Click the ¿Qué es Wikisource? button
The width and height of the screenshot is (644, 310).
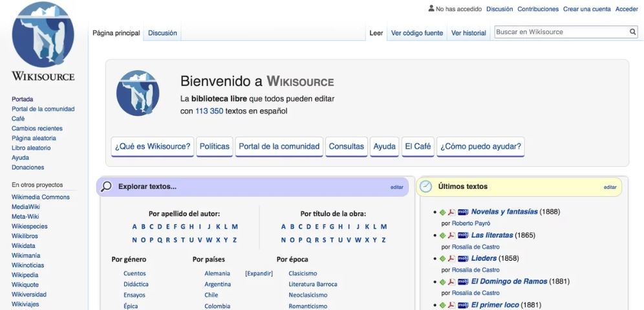point(153,147)
